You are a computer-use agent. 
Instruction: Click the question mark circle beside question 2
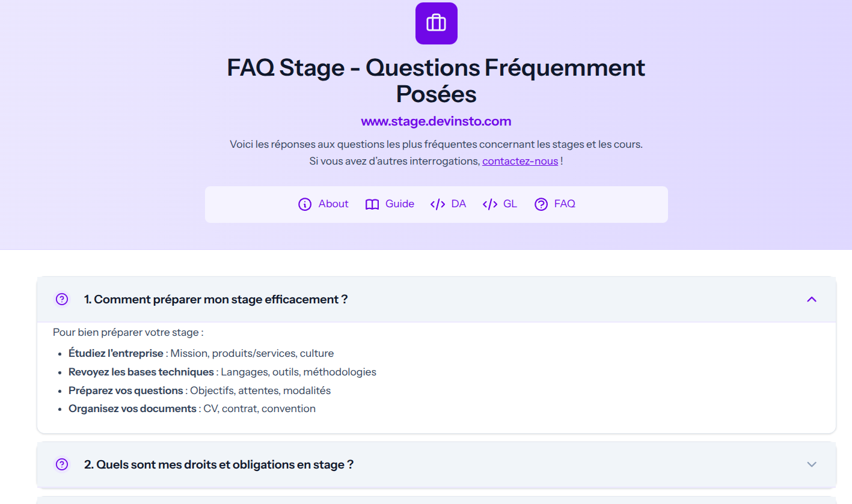click(x=62, y=464)
